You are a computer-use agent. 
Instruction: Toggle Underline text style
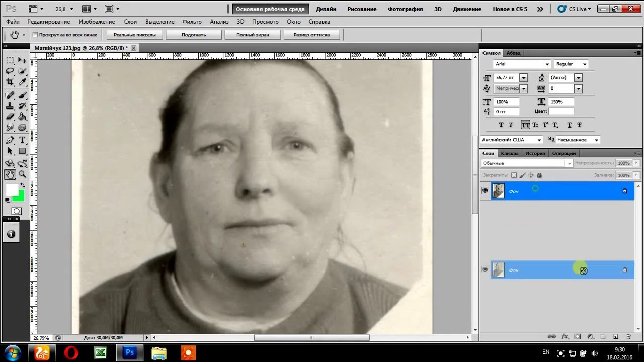(570, 125)
